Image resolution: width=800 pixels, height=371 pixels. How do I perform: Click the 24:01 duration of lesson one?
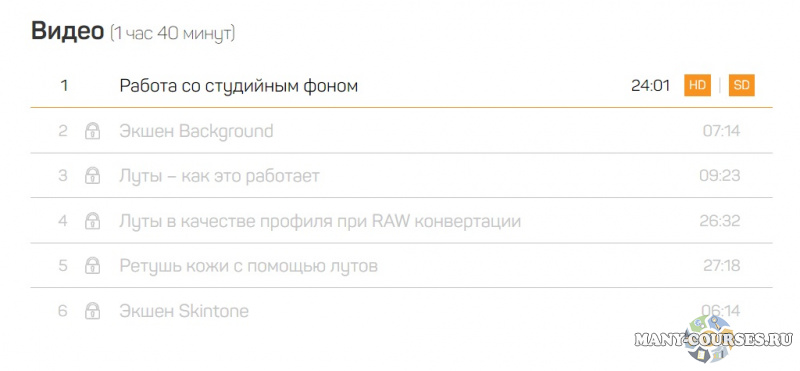651,86
